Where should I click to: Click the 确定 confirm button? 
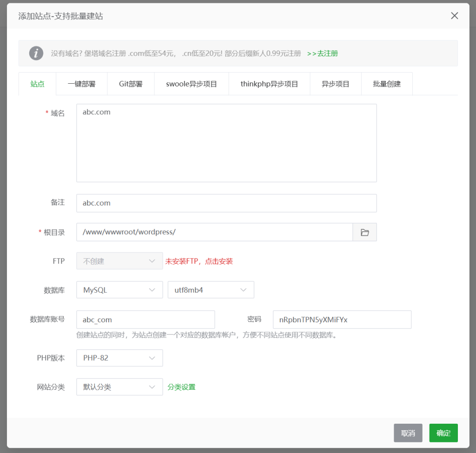(443, 433)
